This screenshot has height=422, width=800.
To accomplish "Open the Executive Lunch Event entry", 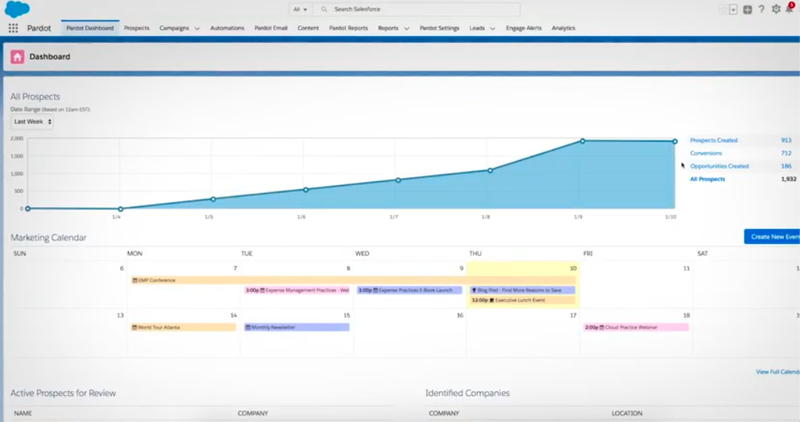I will [x=522, y=301].
